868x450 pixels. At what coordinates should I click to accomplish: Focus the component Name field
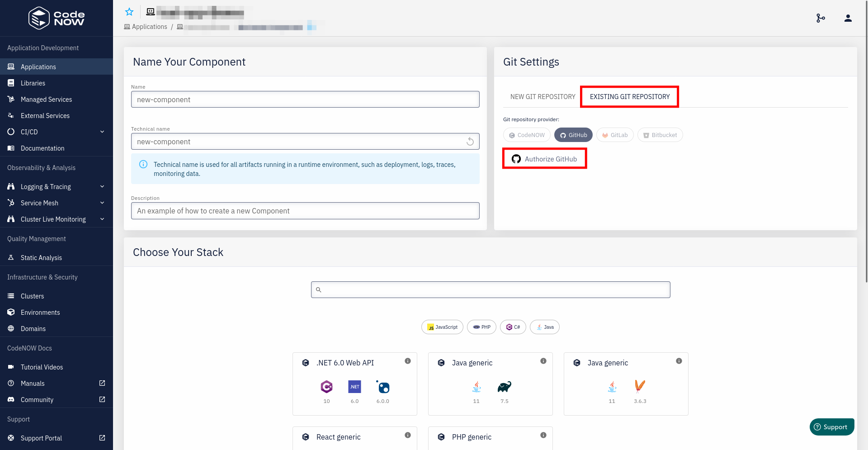(305, 99)
